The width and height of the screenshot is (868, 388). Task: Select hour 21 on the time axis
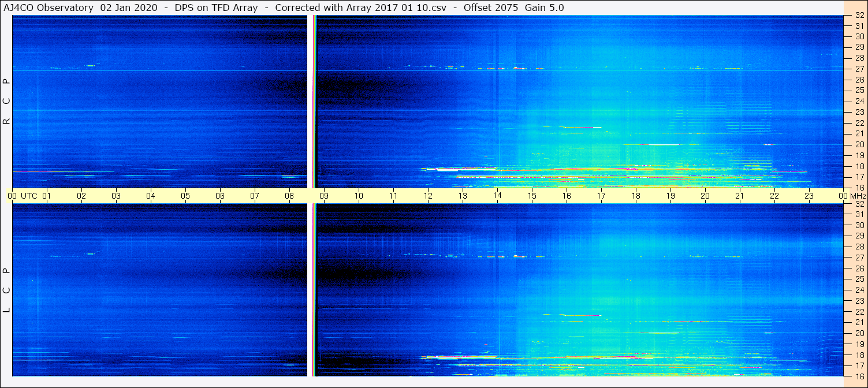tap(740, 196)
